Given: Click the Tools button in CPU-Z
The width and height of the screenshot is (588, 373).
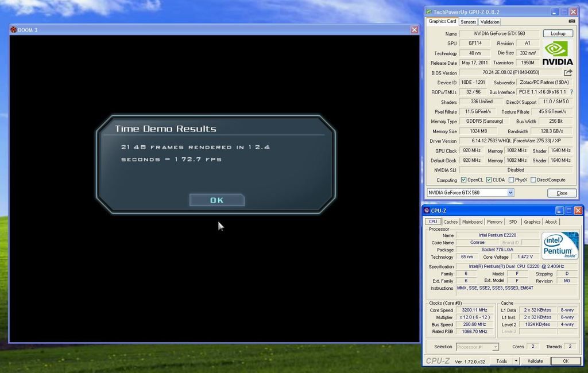Looking at the screenshot, I should [502, 361].
